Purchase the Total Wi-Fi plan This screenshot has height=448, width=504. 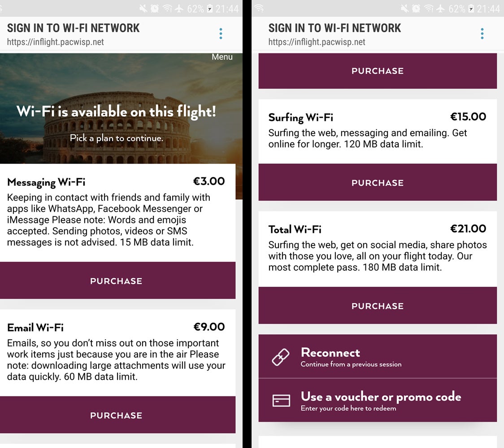point(378,306)
